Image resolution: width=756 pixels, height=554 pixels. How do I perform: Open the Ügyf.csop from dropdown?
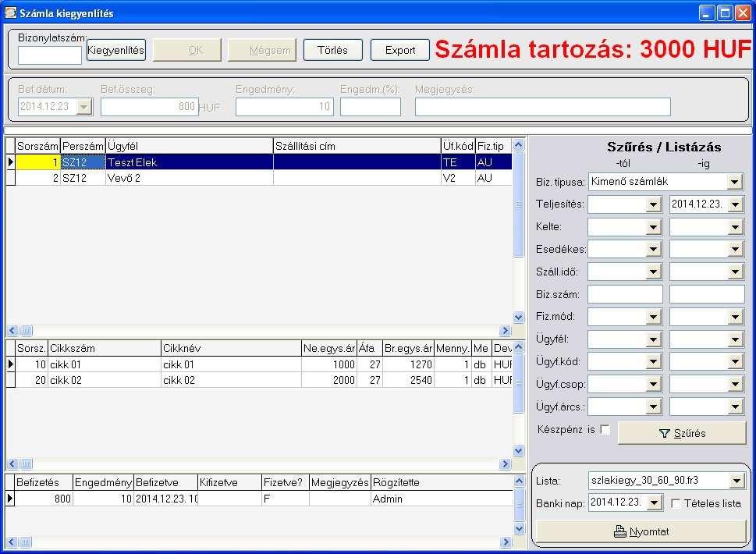(x=653, y=384)
